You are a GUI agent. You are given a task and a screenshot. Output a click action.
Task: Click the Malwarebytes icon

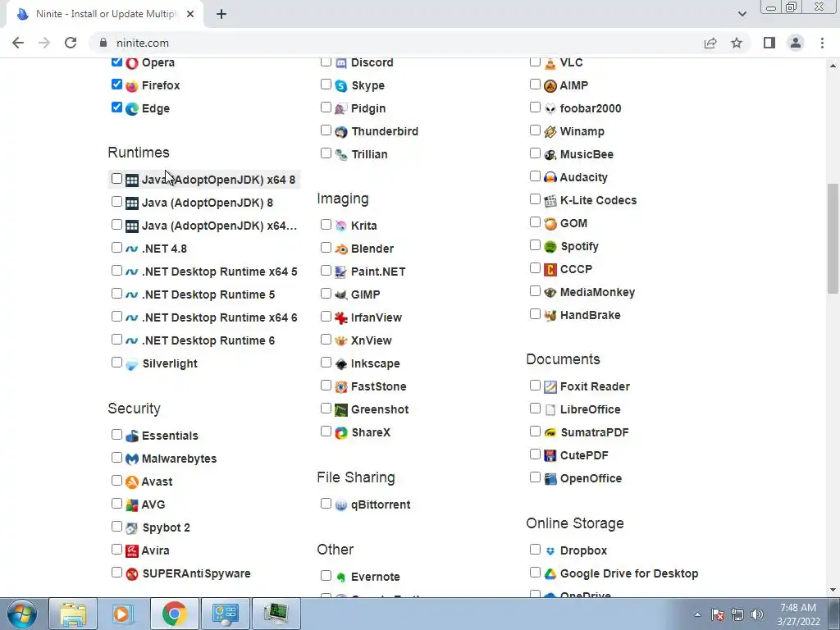point(132,459)
